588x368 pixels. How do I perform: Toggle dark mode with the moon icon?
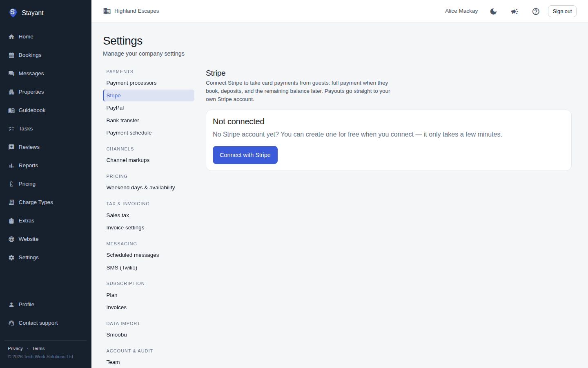coord(493,11)
